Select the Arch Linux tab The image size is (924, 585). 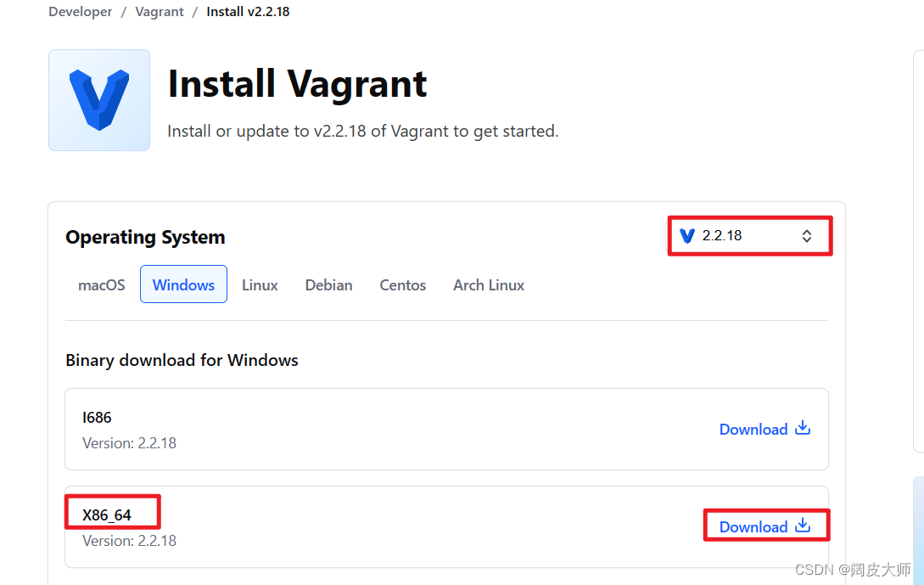click(x=489, y=284)
